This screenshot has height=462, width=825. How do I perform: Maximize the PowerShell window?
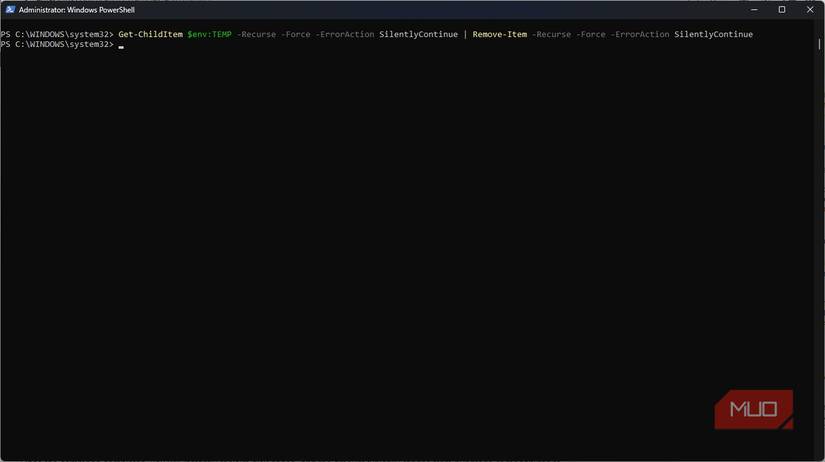tap(782, 9)
